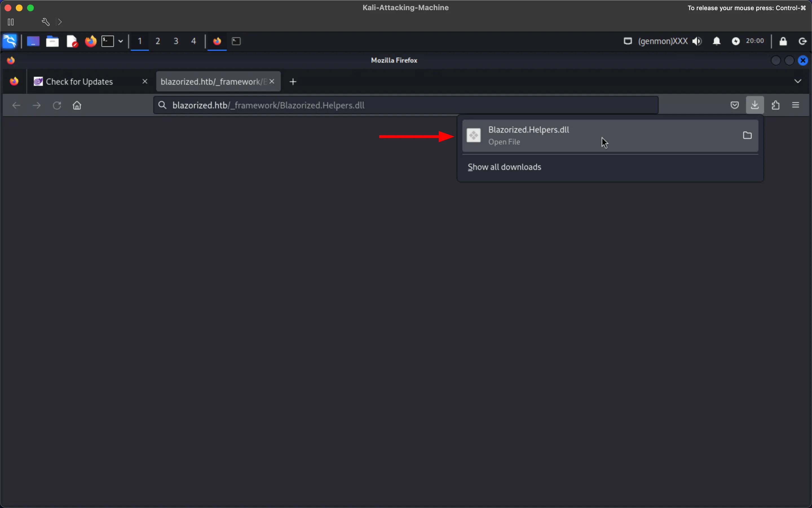
Task: Open the terminal emulator launcher
Action: pos(108,41)
